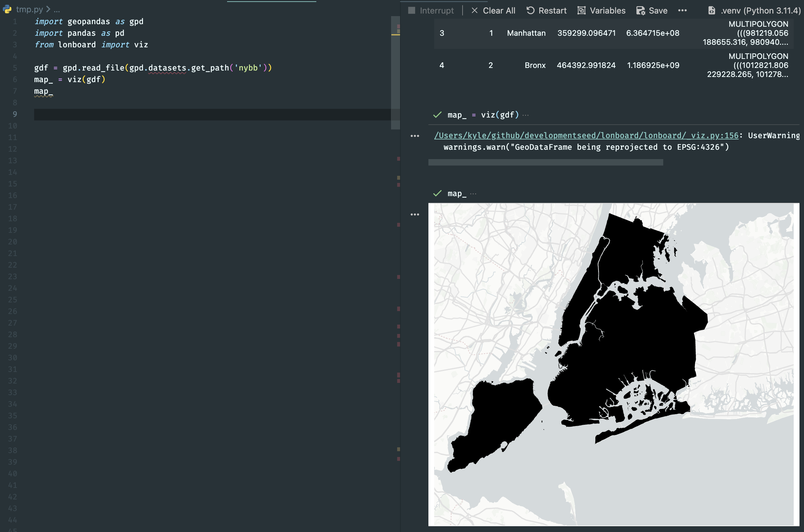Expand the ellipsis after viz(gdf) cell header
Viewport: 804px width, 532px height.
pos(525,115)
